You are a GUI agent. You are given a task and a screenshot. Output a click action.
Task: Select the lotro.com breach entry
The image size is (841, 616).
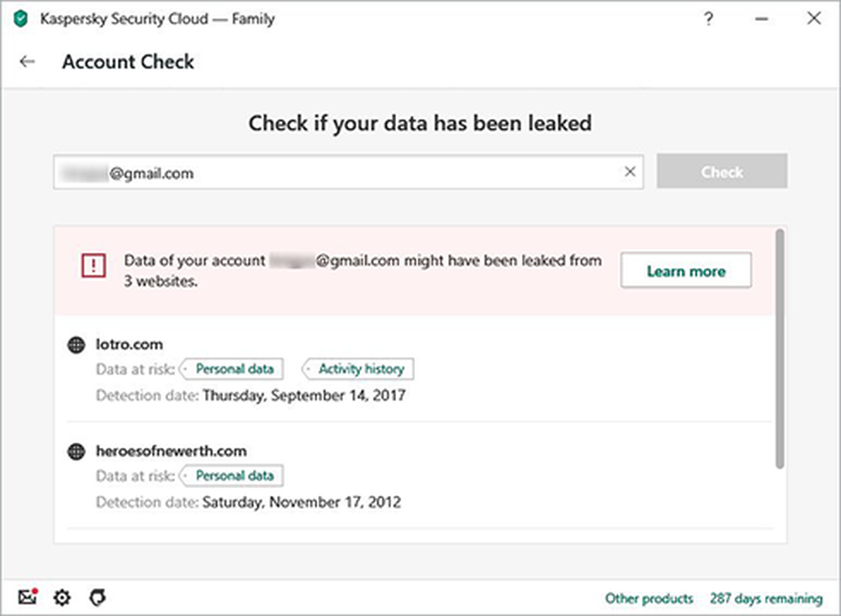tap(130, 344)
